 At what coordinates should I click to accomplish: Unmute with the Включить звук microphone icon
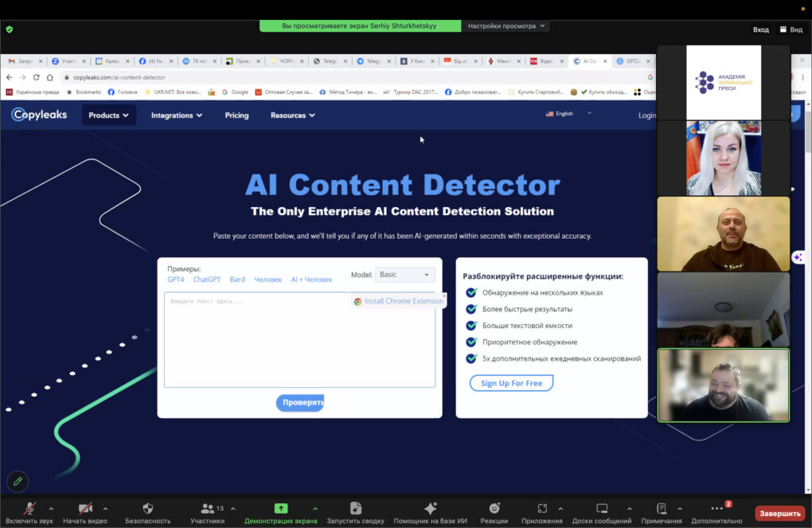click(30, 508)
